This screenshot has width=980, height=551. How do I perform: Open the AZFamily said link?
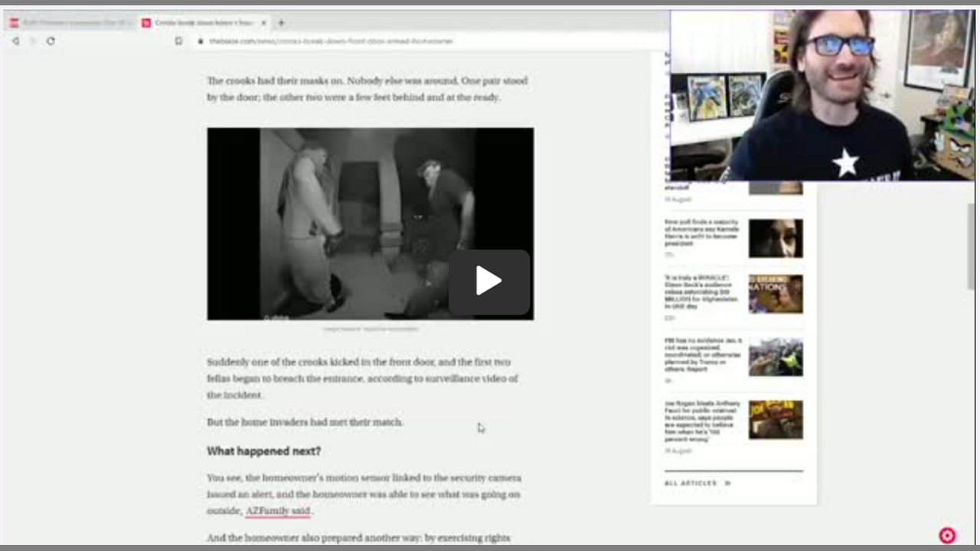[x=278, y=511]
